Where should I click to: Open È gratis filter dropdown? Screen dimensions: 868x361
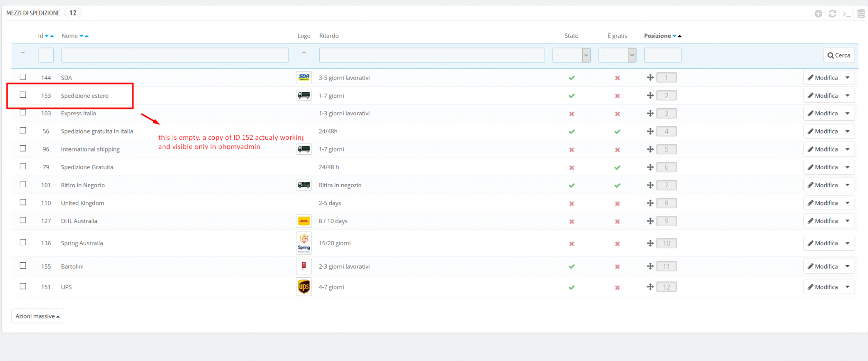click(x=617, y=55)
